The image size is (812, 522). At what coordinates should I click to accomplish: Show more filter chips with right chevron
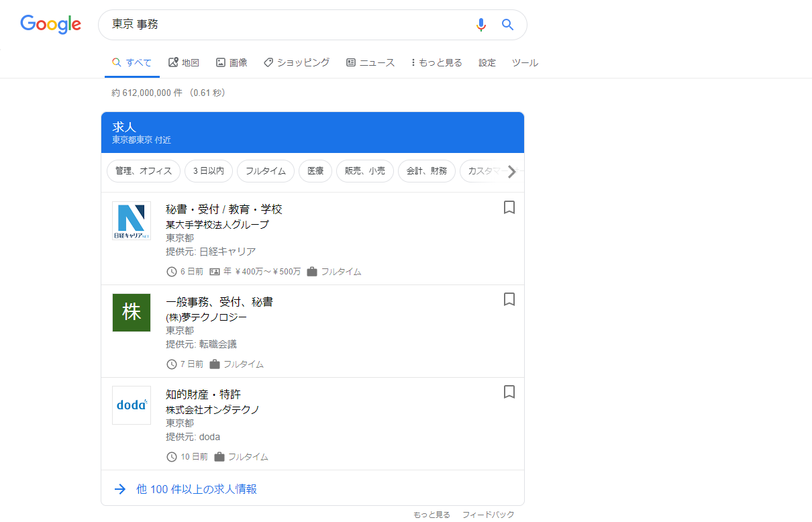point(512,172)
